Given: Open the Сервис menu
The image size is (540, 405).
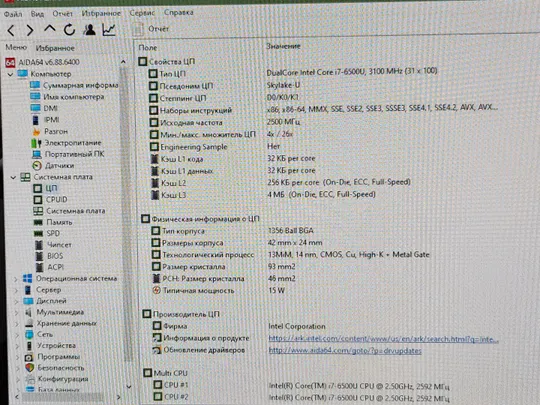Looking at the screenshot, I should (x=142, y=13).
